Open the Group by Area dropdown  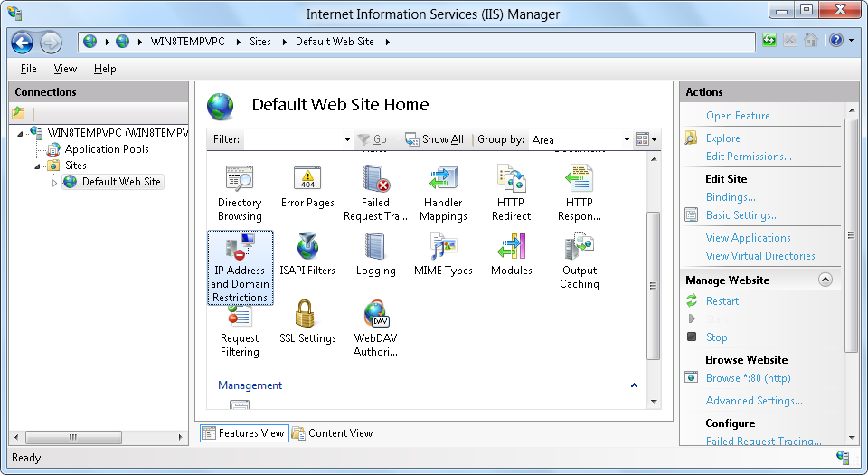(626, 139)
